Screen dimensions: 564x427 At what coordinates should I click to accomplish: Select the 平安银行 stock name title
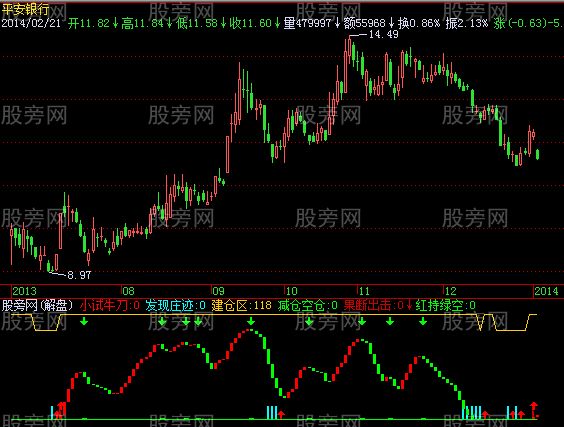26,9
